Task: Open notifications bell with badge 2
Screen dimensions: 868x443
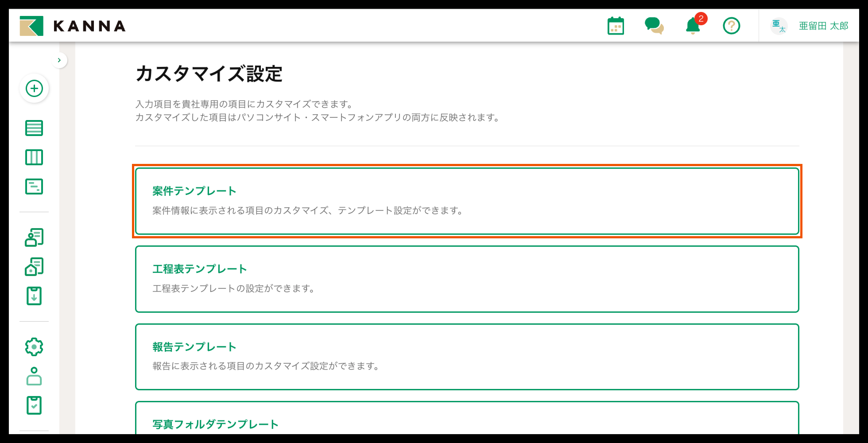Action: pyautogui.click(x=693, y=26)
